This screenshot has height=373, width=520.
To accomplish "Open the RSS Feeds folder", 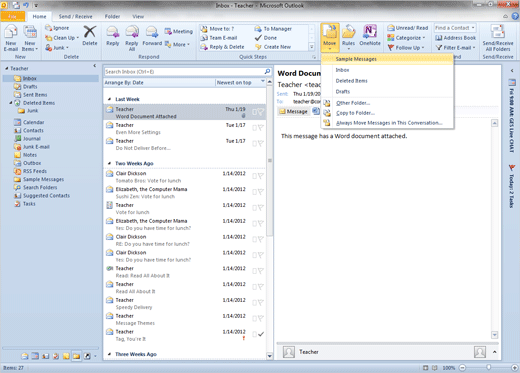I will pyautogui.click(x=30, y=171).
